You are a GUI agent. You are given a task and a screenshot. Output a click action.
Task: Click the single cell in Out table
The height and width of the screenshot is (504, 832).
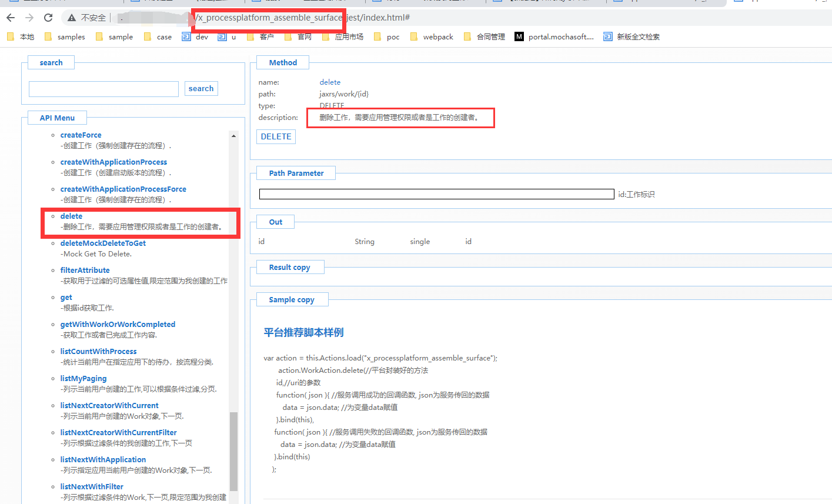pos(420,241)
